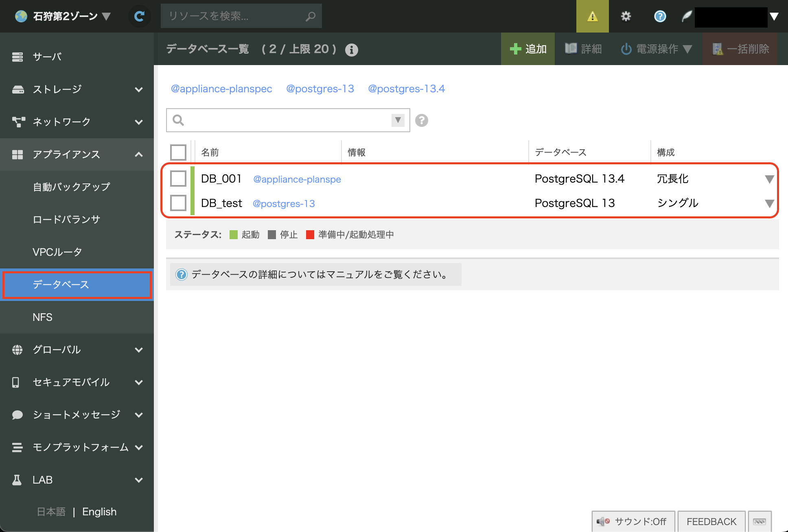Toggle the select-all header checkbox
788x532 pixels.
click(x=178, y=153)
